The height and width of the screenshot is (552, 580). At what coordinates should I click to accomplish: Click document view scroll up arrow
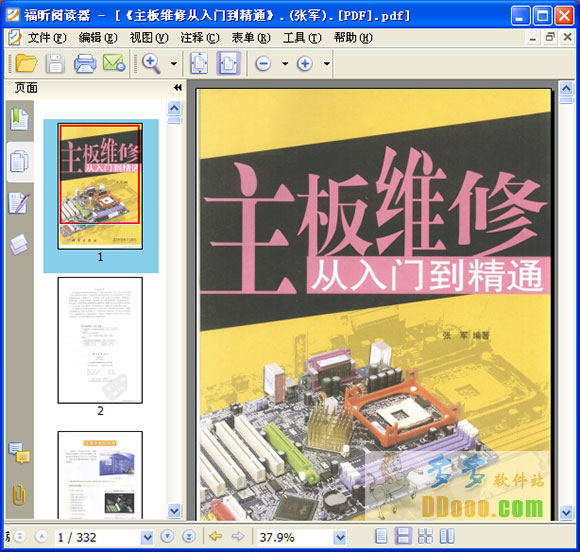pyautogui.click(x=566, y=88)
